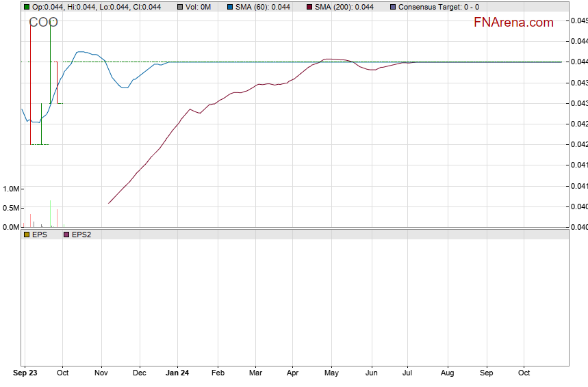Toggle the Vol: 0M legend label

pyautogui.click(x=198, y=7)
